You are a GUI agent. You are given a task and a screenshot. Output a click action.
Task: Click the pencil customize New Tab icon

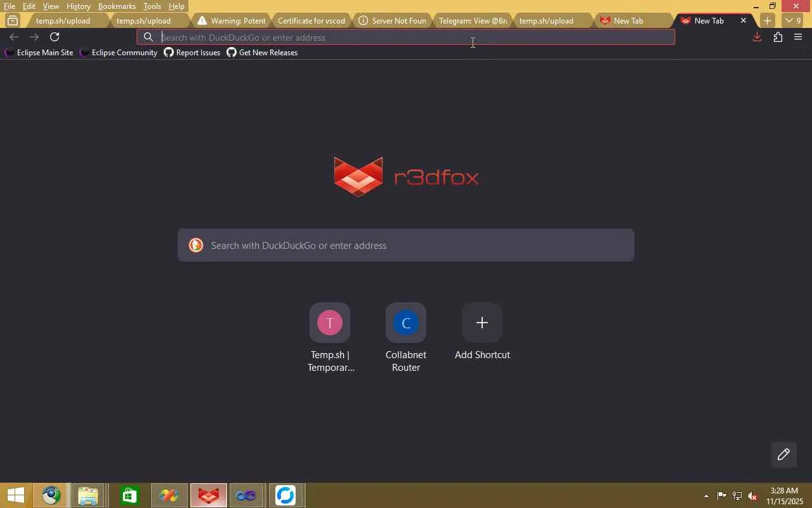click(x=783, y=454)
